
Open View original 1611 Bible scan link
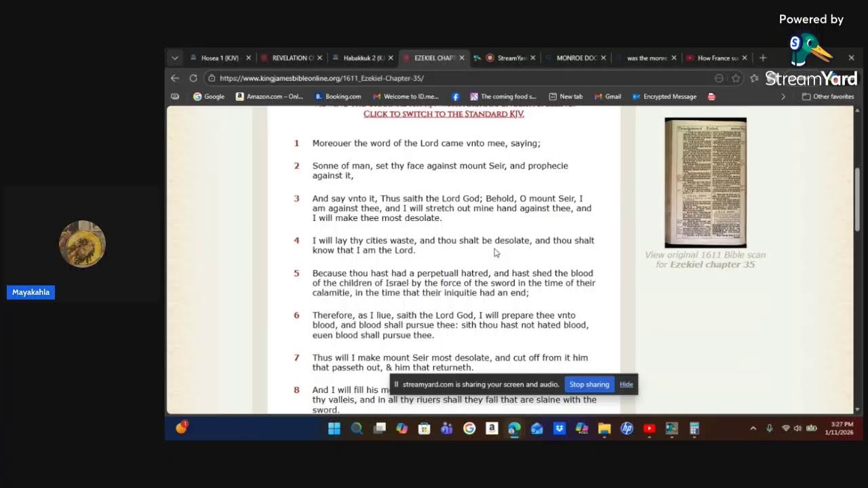click(x=705, y=260)
